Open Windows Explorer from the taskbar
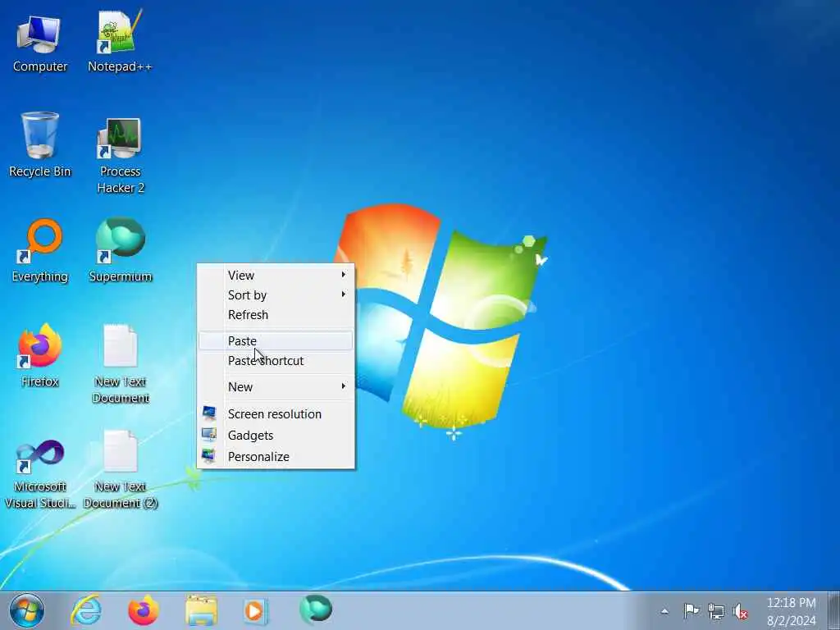Screen dimensions: 840x630 (x=202, y=610)
